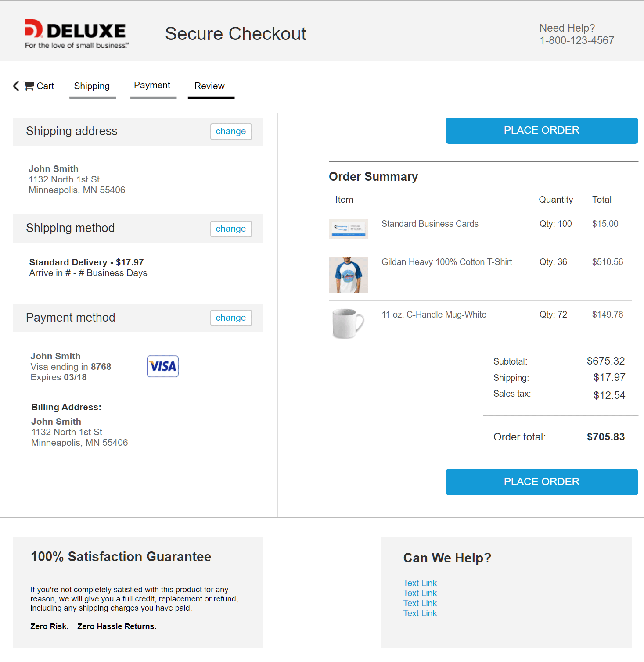This screenshot has height=662, width=644.
Task: Open the white mug product image
Action: click(x=348, y=324)
